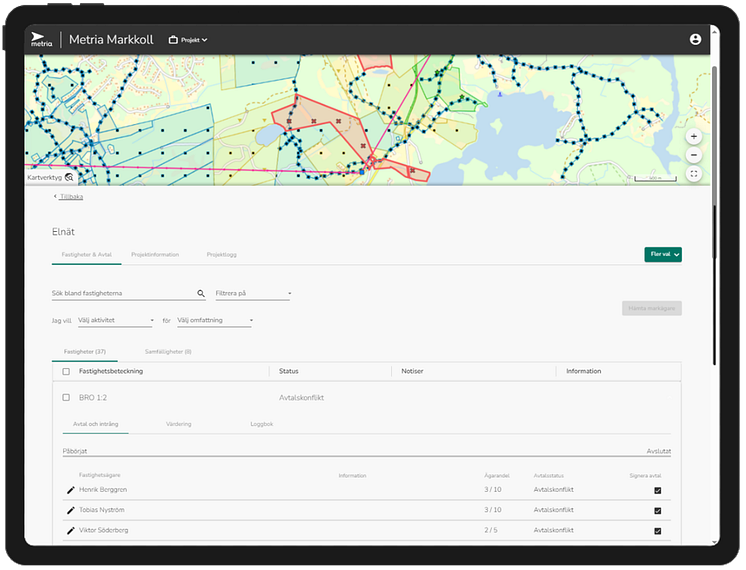The width and height of the screenshot is (746, 570).
Task: Edit owner Henrik Berggren with pencil icon
Action: click(70, 490)
